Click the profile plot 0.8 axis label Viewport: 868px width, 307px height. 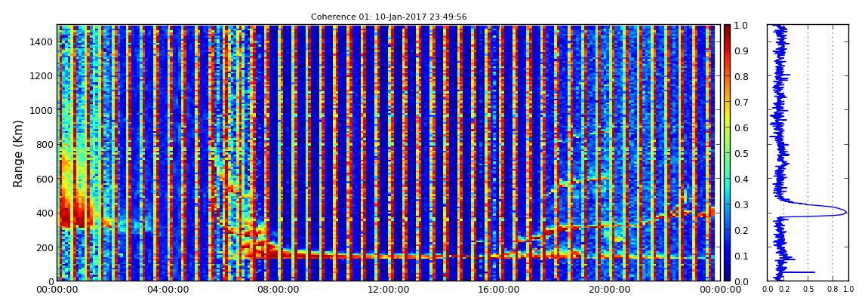pos(833,290)
